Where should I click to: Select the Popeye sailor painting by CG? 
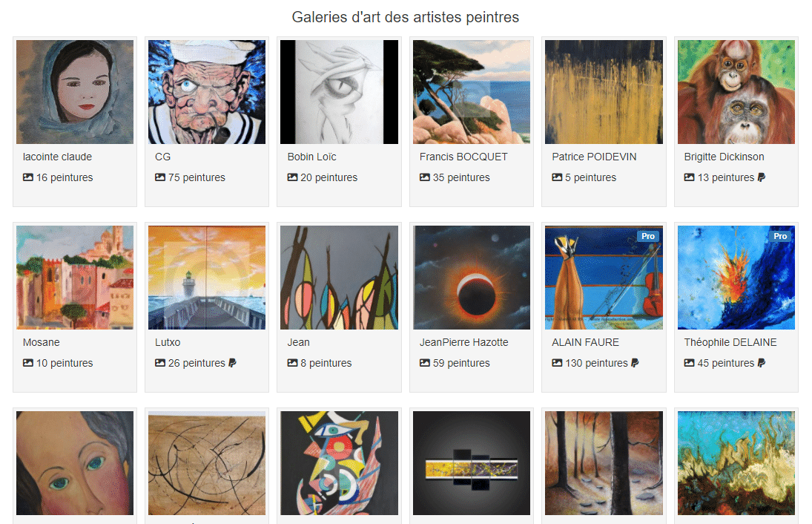click(207, 92)
